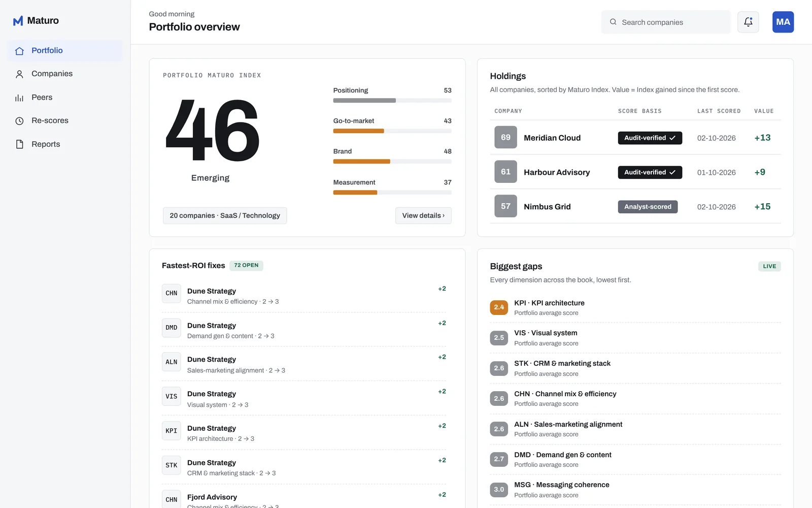Image resolution: width=812 pixels, height=508 pixels.
Task: Click the Maturo logo icon
Action: [x=18, y=21]
